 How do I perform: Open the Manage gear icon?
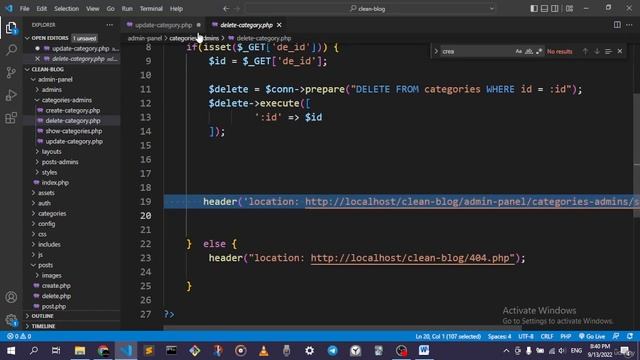11,320
